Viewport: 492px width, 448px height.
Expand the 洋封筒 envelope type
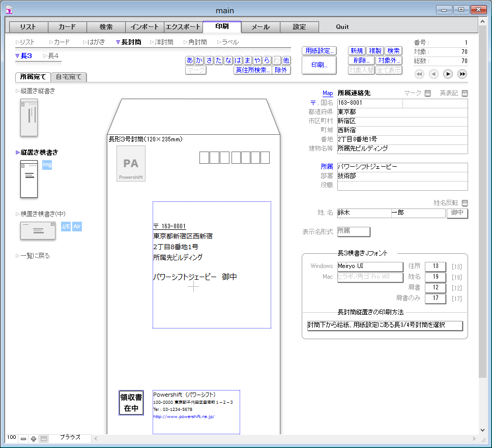tap(164, 42)
